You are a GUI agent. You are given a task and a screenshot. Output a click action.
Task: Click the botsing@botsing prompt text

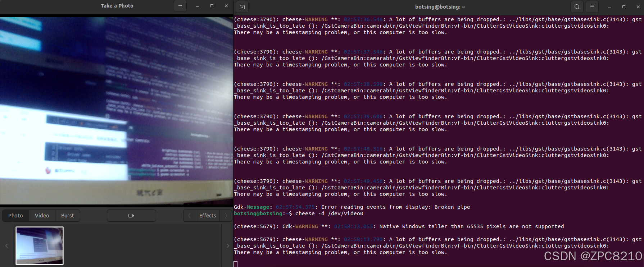coord(258,213)
